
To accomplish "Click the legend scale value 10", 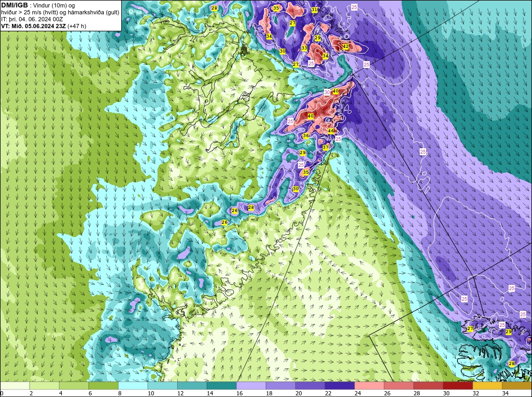I will [151, 393].
